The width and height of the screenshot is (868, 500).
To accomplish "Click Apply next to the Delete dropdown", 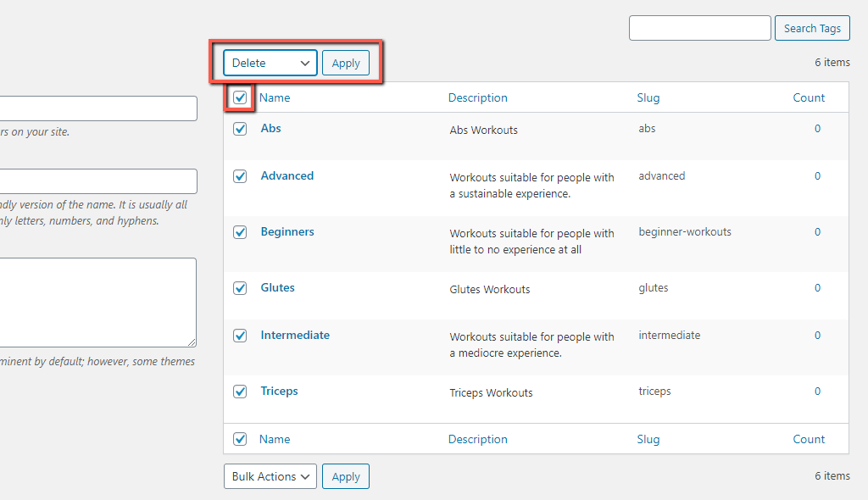I will coord(346,63).
